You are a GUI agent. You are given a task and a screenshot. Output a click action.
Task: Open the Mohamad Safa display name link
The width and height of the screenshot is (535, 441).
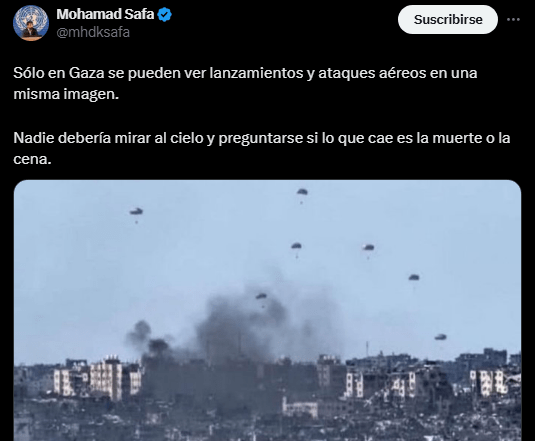(105, 14)
